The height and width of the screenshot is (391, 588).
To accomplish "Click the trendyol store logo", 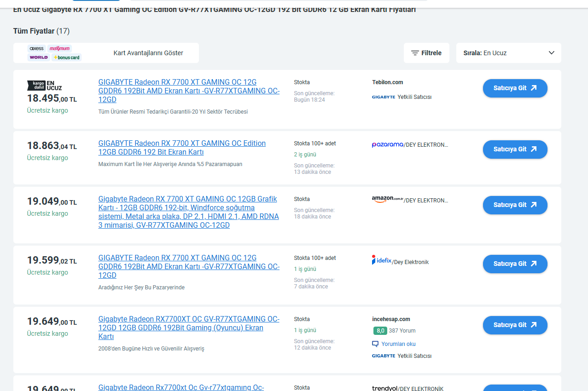I will [x=384, y=388].
